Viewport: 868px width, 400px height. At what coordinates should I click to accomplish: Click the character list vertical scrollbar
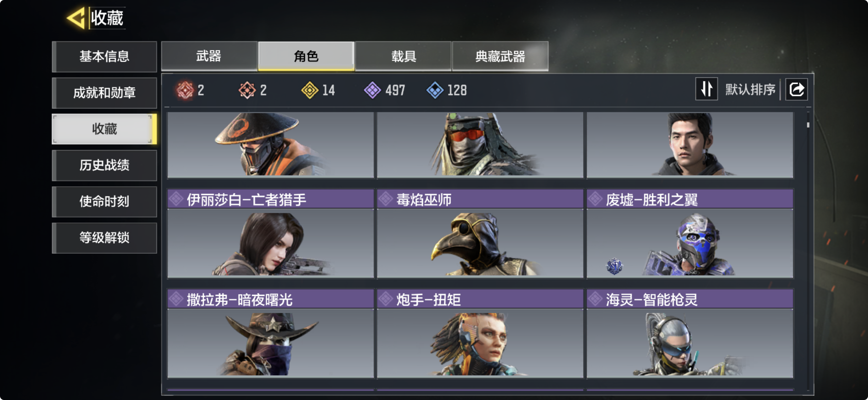pos(808,251)
